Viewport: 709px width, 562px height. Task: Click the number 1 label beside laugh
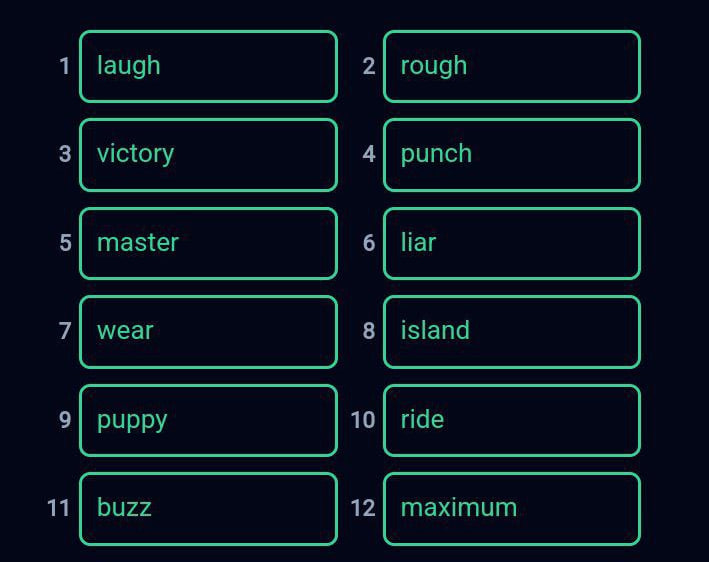[65, 66]
